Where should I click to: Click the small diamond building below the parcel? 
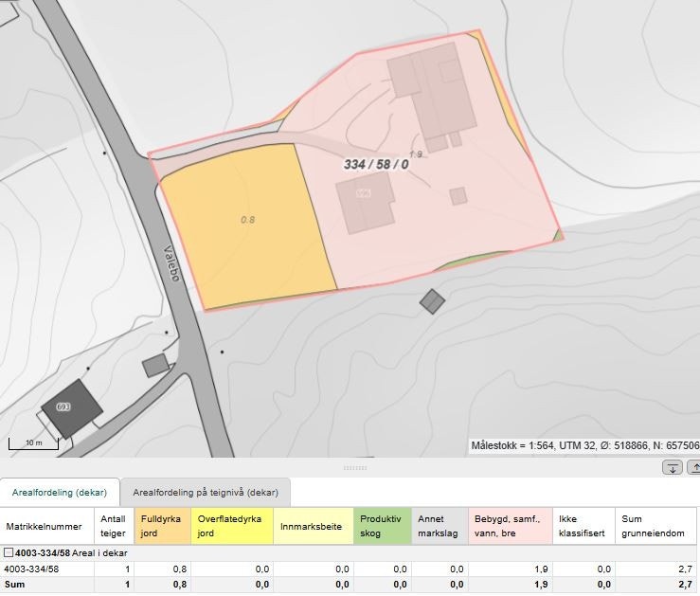[432, 301]
